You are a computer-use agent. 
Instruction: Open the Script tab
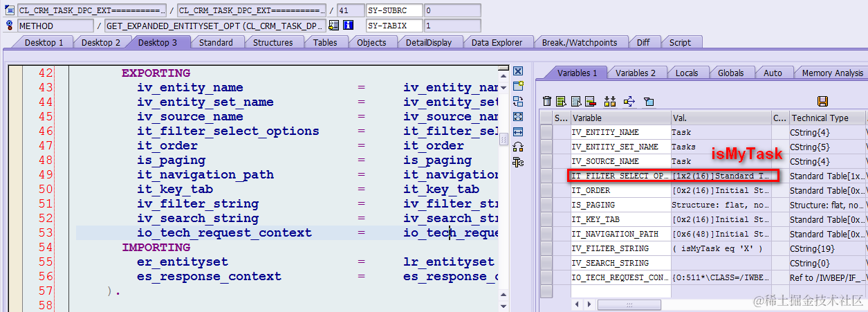coord(680,42)
